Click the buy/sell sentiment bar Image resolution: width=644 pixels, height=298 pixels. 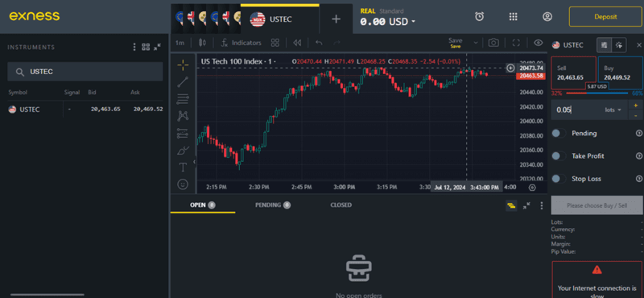coord(597,93)
